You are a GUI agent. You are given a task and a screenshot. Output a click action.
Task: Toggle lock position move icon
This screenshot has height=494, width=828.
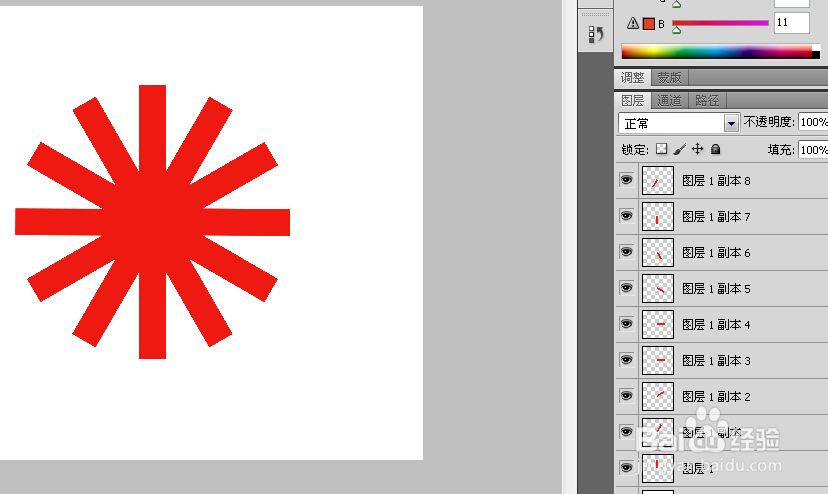click(698, 149)
